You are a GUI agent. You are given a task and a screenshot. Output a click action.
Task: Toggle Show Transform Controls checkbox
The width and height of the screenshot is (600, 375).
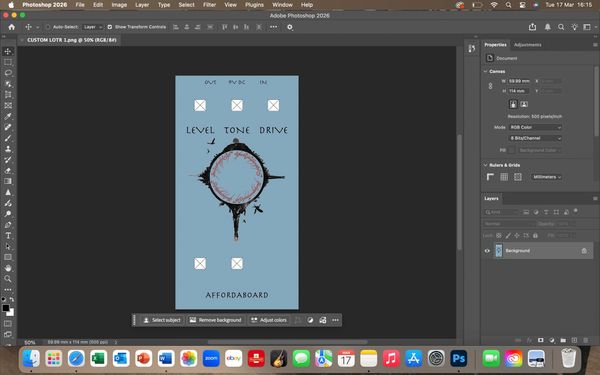tap(110, 27)
